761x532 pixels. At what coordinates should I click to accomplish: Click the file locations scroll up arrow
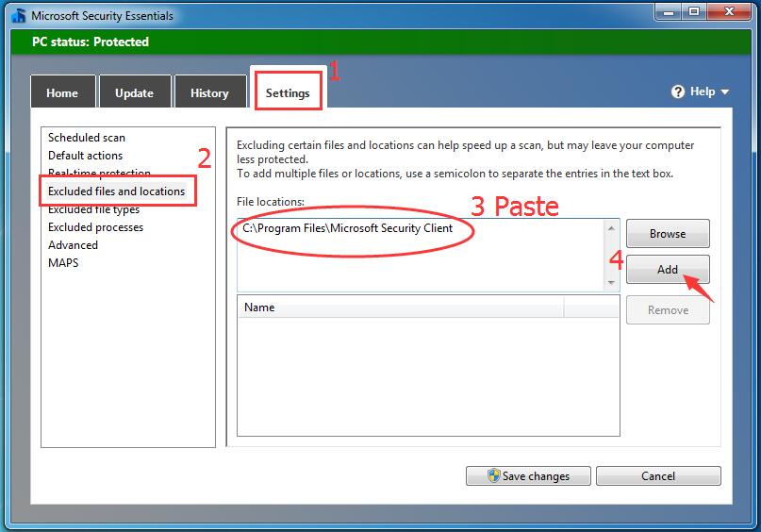(611, 228)
